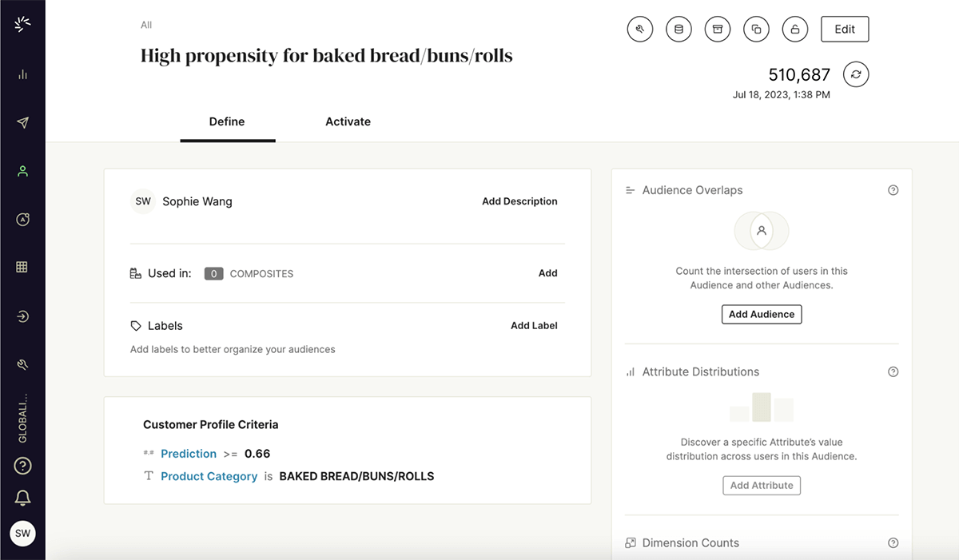Refresh the 510,687 audience count
Viewport: 959px width, 560px height.
[x=856, y=74]
